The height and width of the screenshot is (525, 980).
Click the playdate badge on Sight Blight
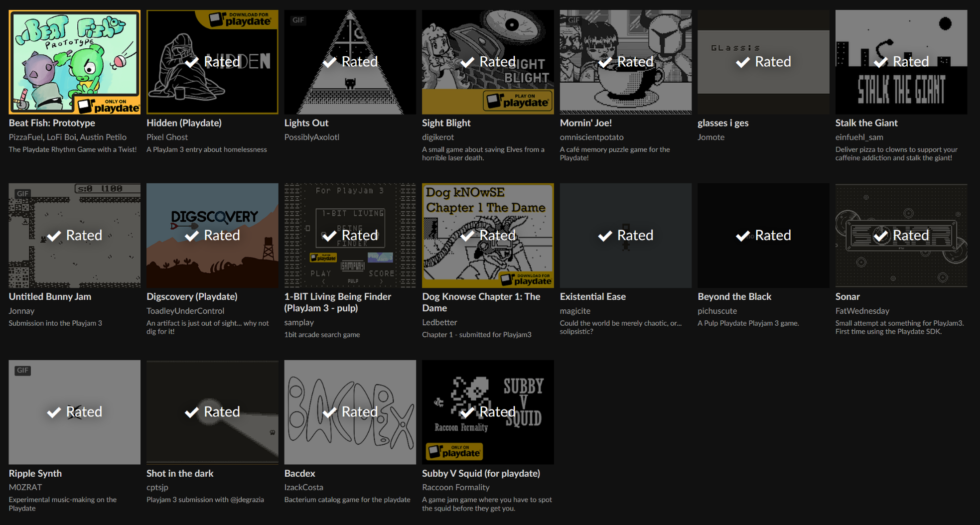click(x=518, y=101)
